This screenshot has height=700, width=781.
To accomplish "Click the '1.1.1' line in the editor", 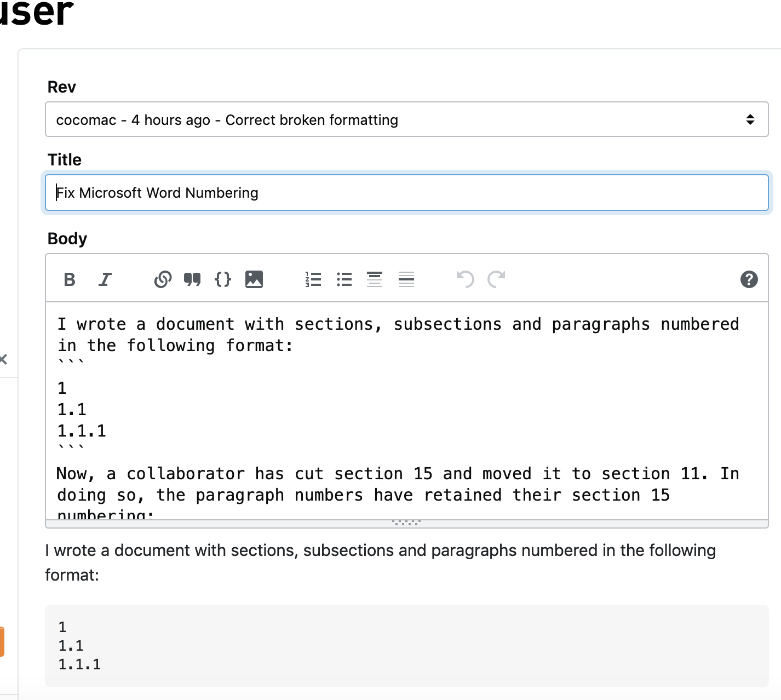I will (82, 431).
